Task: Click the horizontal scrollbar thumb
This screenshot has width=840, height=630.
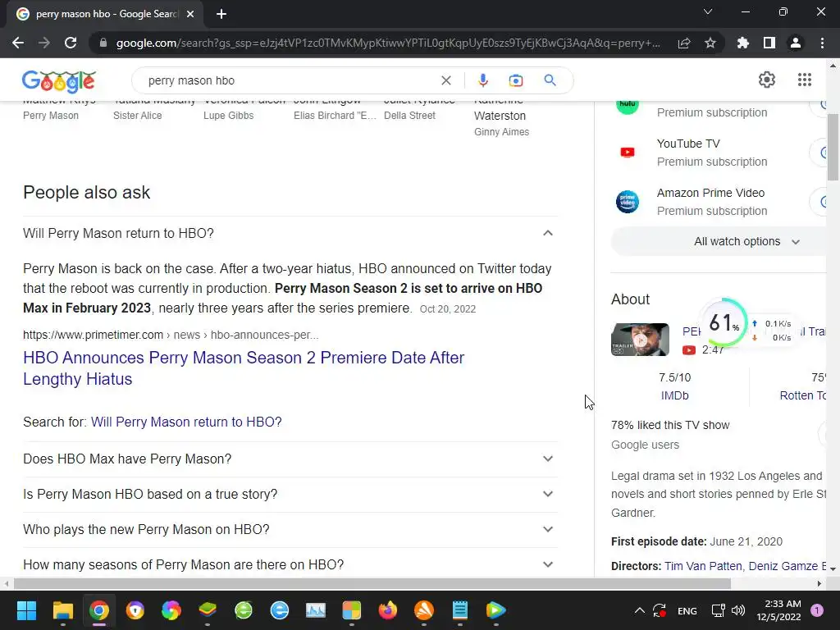Action: pos(372,583)
